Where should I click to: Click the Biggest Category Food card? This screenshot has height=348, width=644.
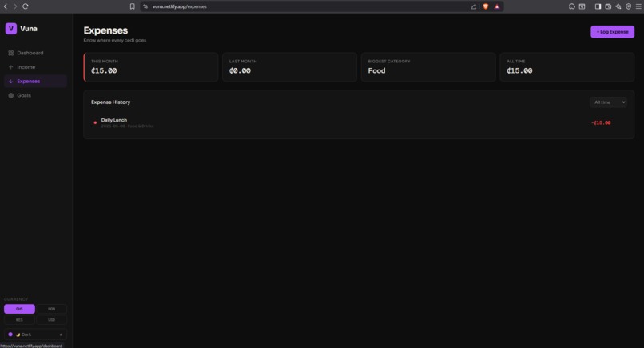[x=428, y=67]
